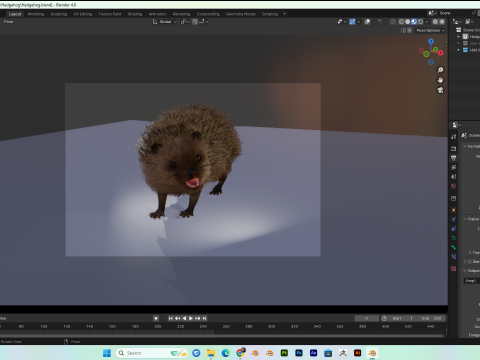Click the pan view hand icon
The image size is (480, 360).
(440, 80)
